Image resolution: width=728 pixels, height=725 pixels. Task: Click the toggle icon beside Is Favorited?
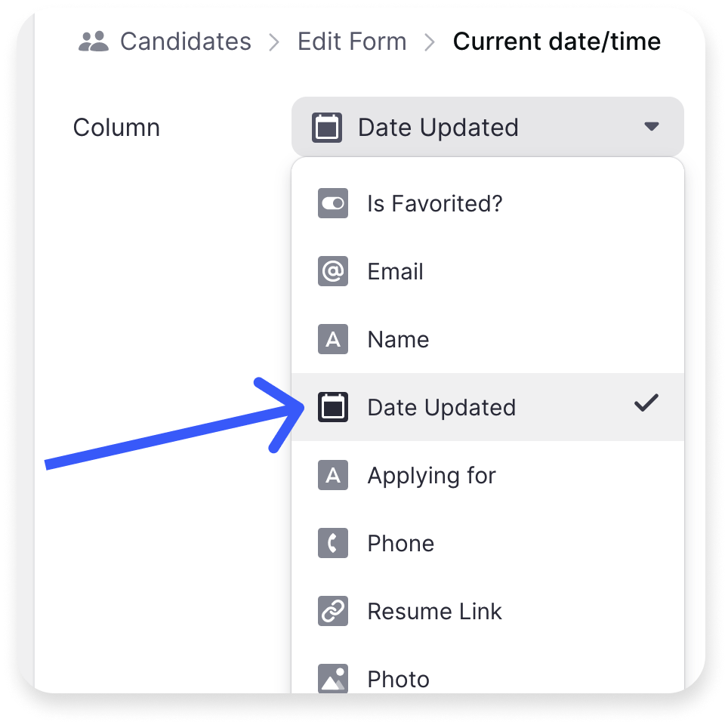point(333,204)
